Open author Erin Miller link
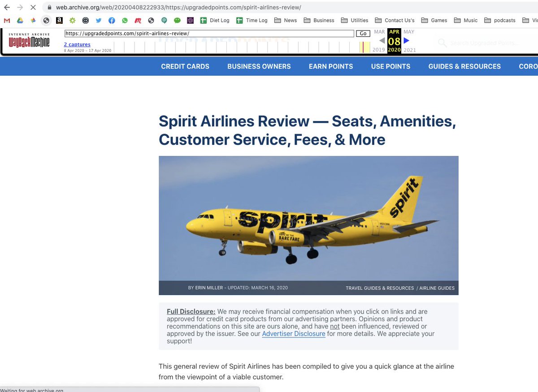 [209, 288]
